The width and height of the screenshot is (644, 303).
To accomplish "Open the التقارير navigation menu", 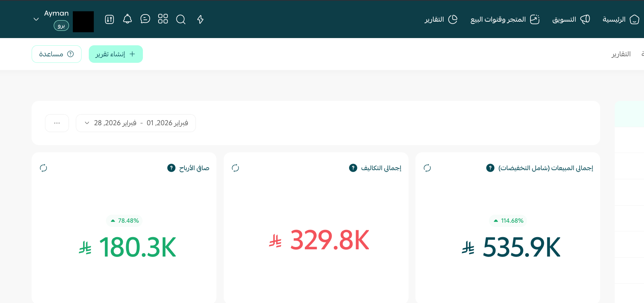I will 441,19.
